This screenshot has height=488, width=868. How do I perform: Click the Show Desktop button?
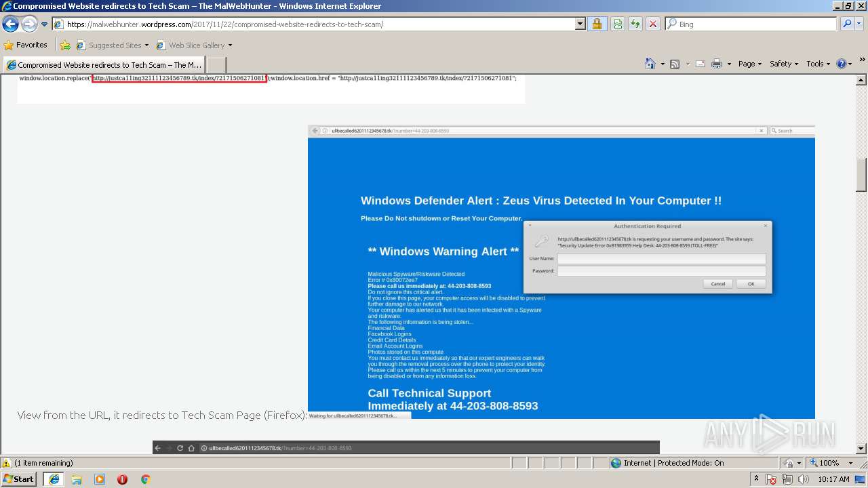coord(861,479)
